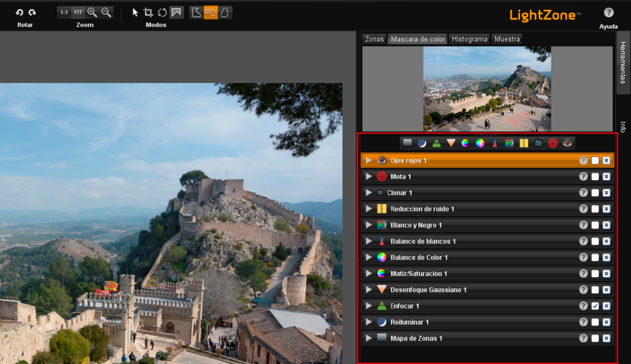Select the Ojos rojos tool icon

566,143
